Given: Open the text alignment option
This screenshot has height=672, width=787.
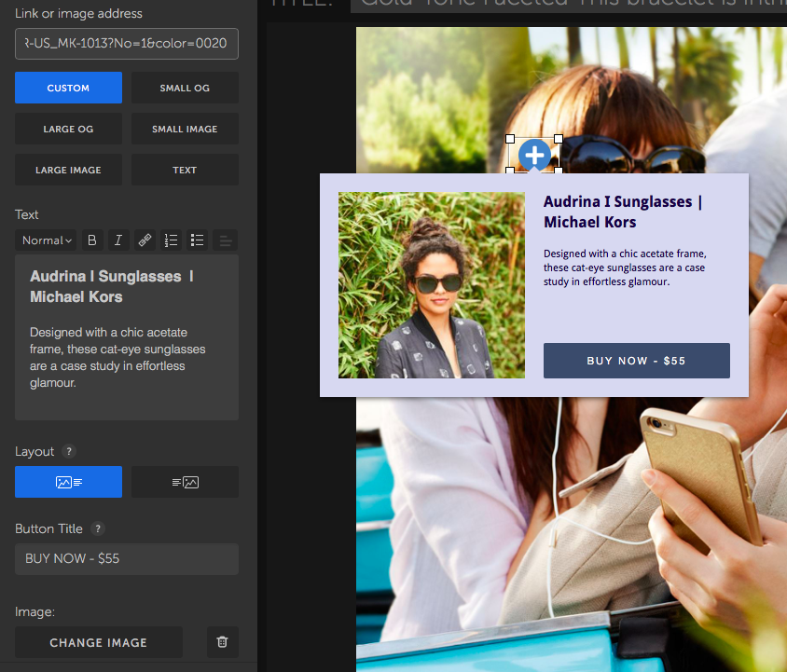Looking at the screenshot, I should click(x=226, y=240).
